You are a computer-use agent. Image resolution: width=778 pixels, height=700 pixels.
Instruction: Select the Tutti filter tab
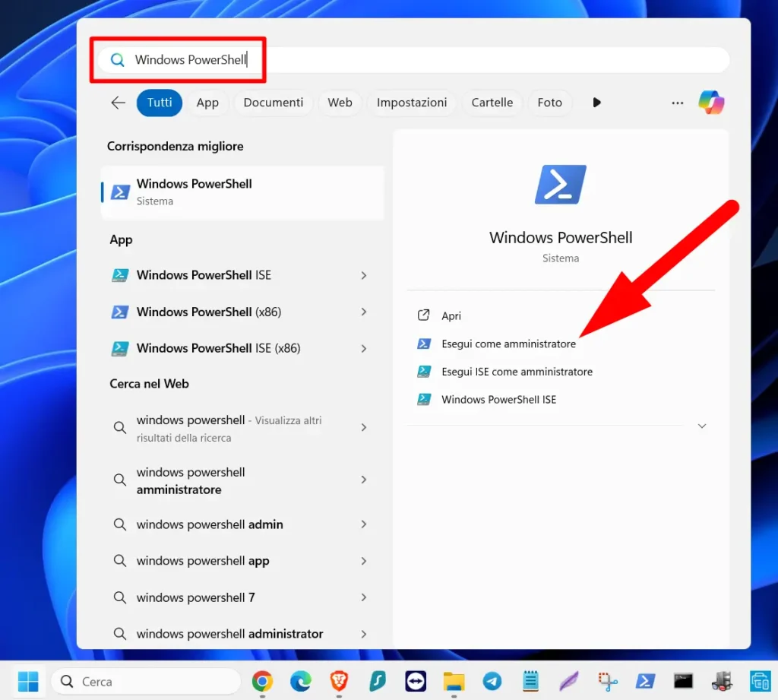[x=160, y=103]
